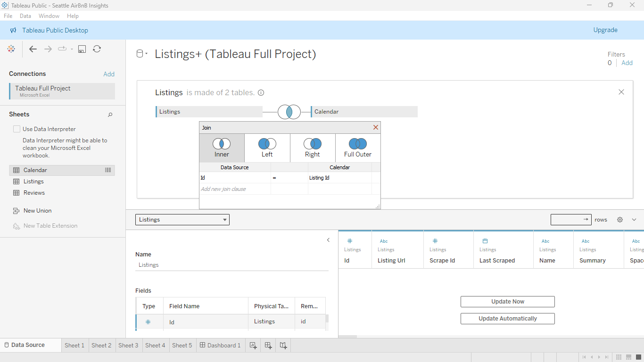644x362 pixels.
Task: Refresh the data source
Action: (x=97, y=49)
